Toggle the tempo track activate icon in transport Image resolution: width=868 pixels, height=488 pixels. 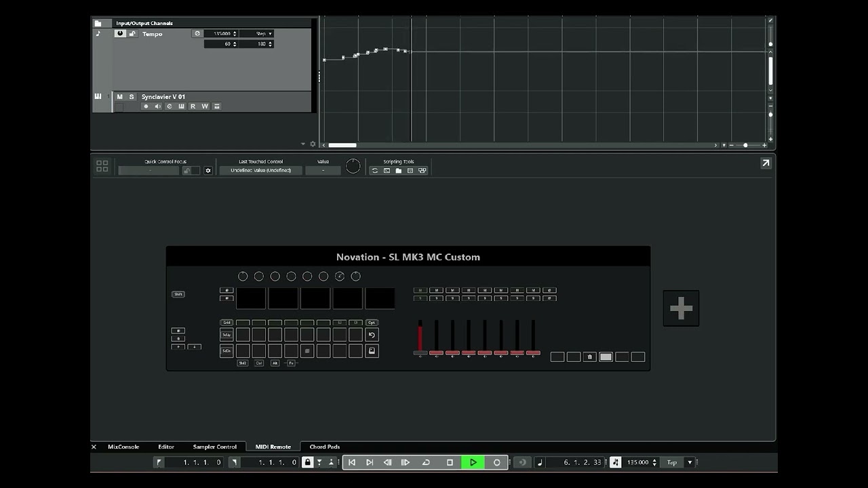coord(615,462)
